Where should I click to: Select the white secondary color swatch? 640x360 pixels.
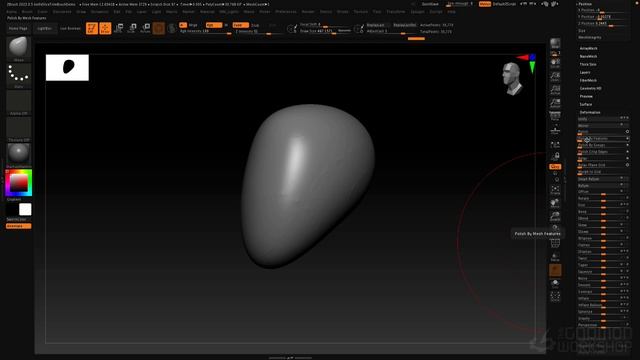pyautogui.click(x=25, y=209)
